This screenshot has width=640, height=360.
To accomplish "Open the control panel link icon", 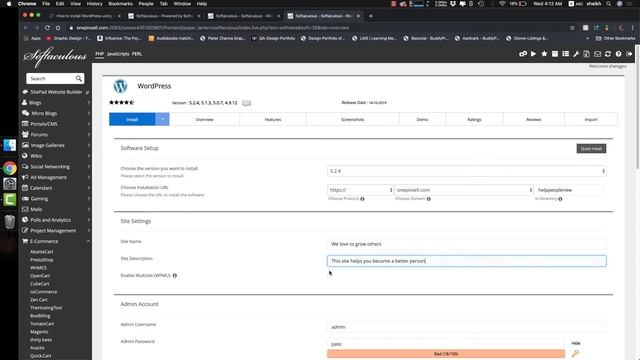I will pyautogui.click(x=522, y=54).
